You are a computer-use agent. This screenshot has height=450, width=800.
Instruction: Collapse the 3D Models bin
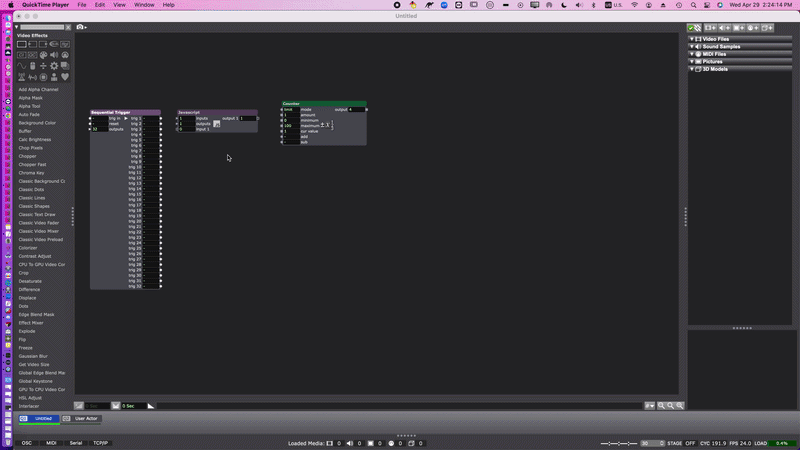pyautogui.click(x=692, y=69)
